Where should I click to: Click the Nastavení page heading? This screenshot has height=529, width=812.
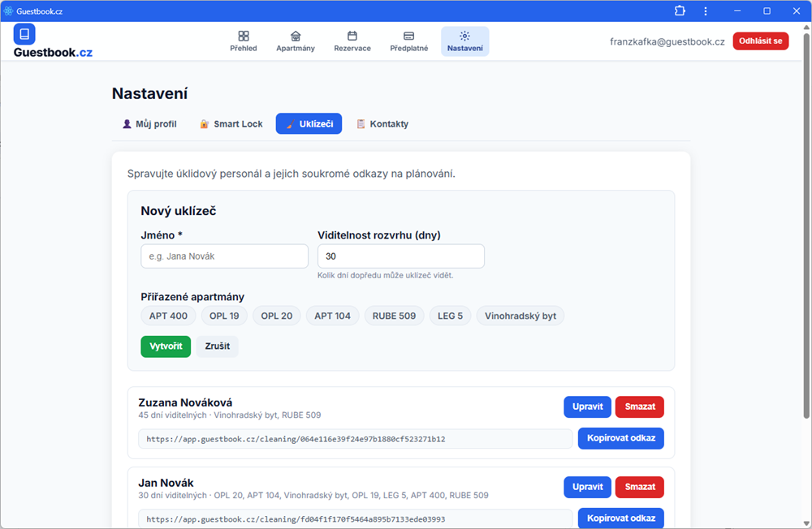pyautogui.click(x=149, y=93)
